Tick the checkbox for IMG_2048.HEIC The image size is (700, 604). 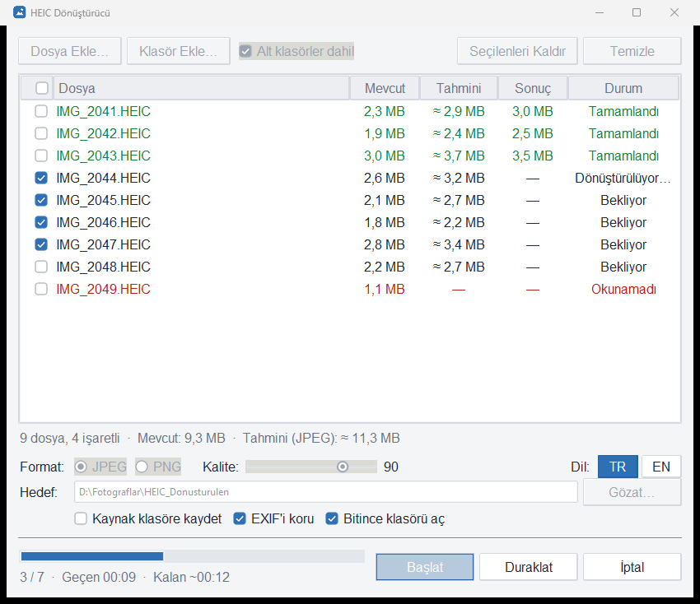pos(41,267)
